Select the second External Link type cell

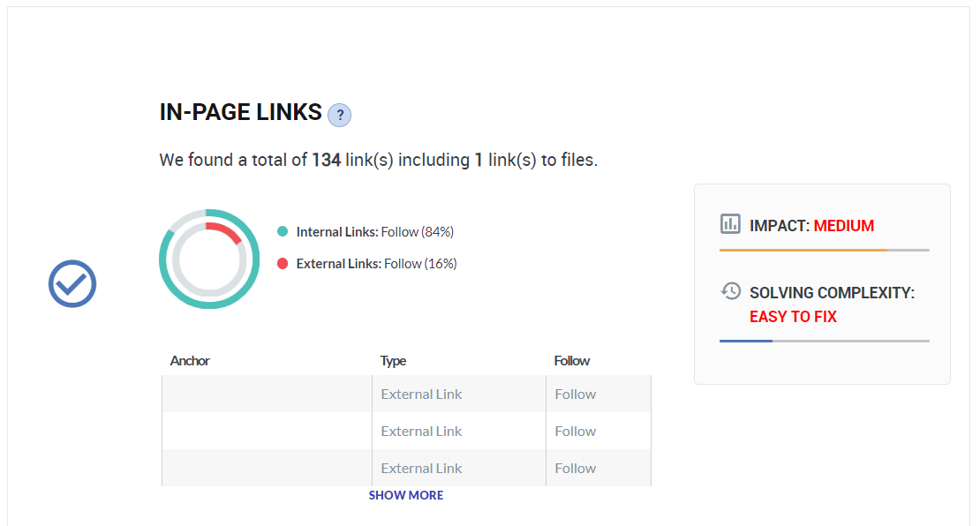(421, 432)
